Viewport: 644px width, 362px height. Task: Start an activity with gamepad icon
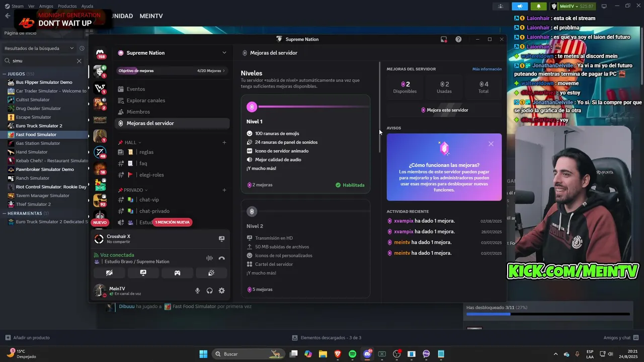tap(177, 273)
